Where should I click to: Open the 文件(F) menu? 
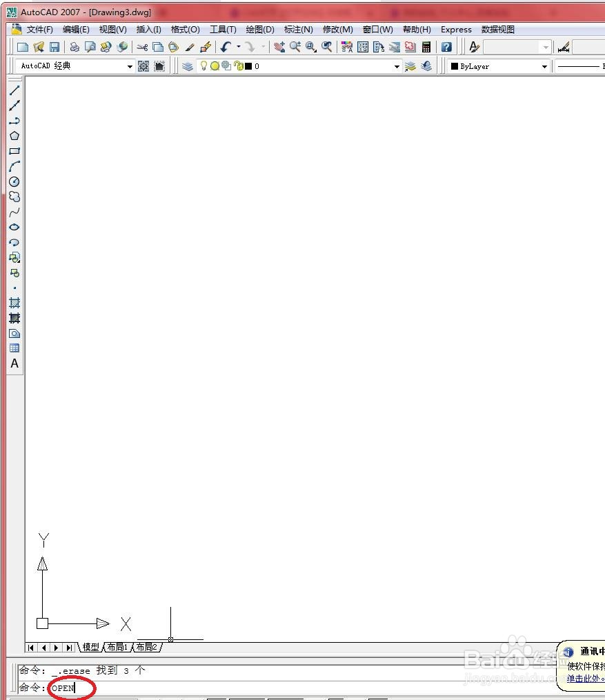(x=39, y=30)
